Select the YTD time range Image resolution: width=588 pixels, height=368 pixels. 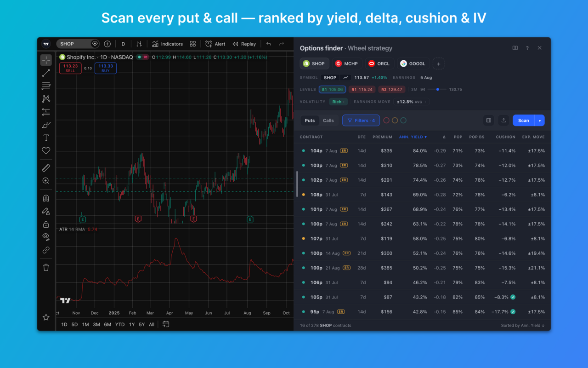click(x=120, y=324)
